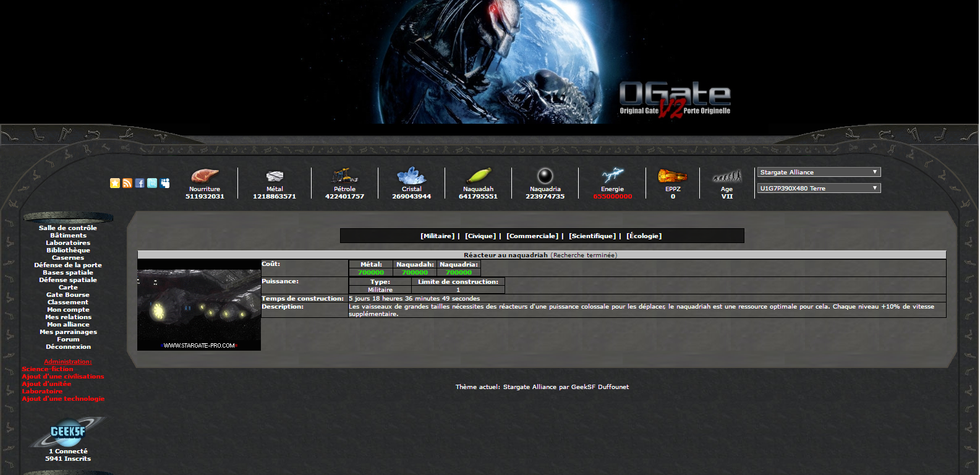Open Laboratoires from the side menu
The width and height of the screenshot is (980, 475).
coord(68,243)
